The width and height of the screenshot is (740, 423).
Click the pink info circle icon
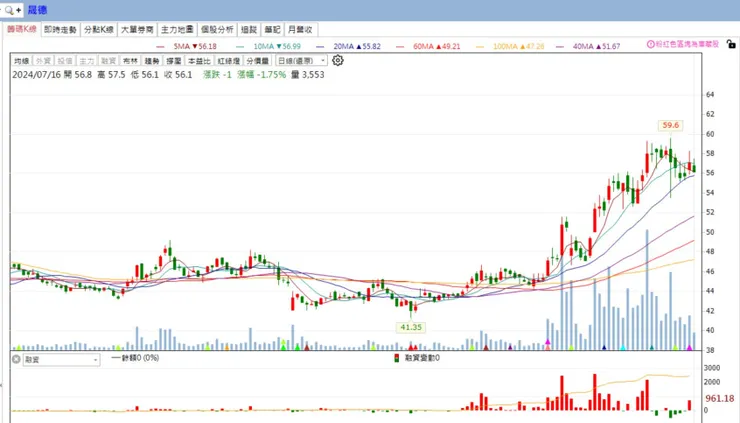click(650, 44)
